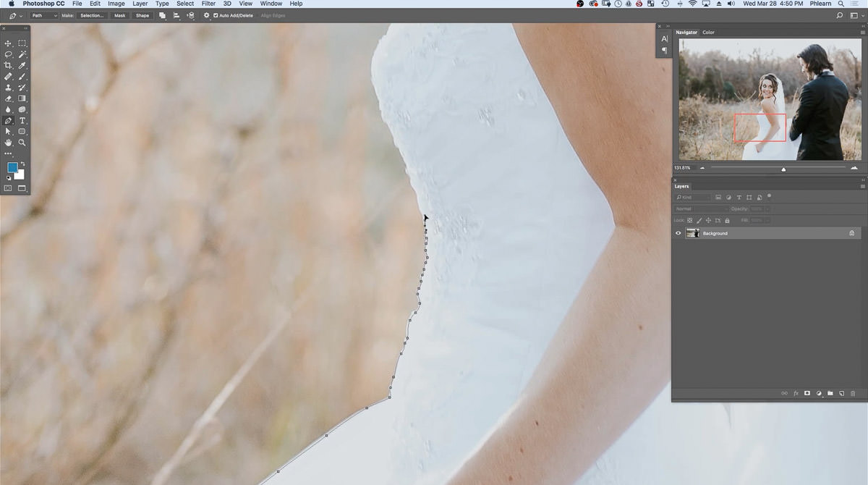Toggle adjustment layer filter
Screen dimensions: 868x485
[x=728, y=197]
